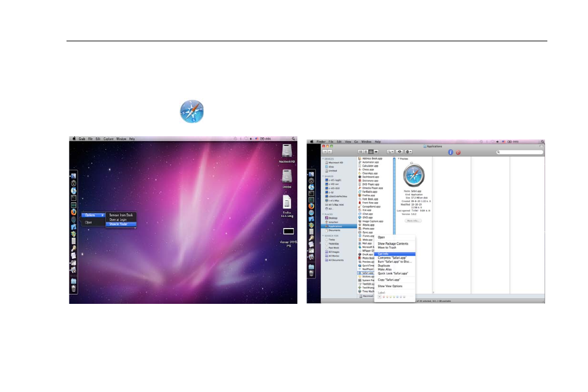Open the Apple menu in the Grab menu bar
Image resolution: width=588 pixels, height=392 pixels.
click(x=74, y=139)
